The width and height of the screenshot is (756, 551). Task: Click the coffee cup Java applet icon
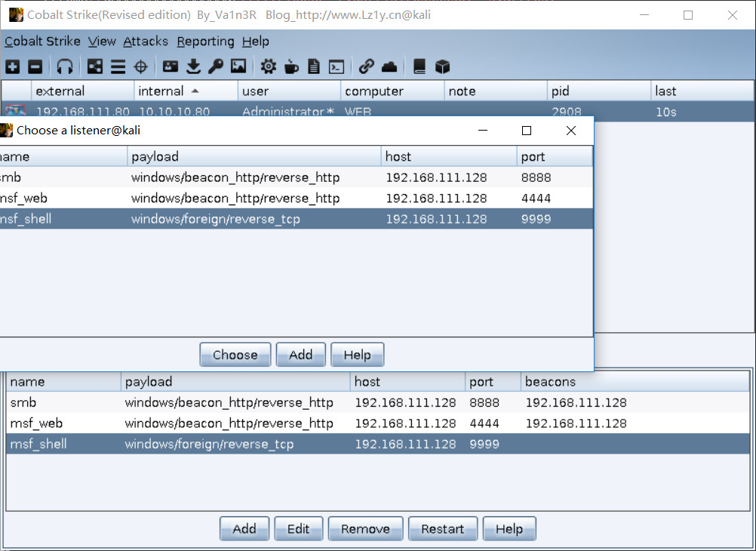290,66
